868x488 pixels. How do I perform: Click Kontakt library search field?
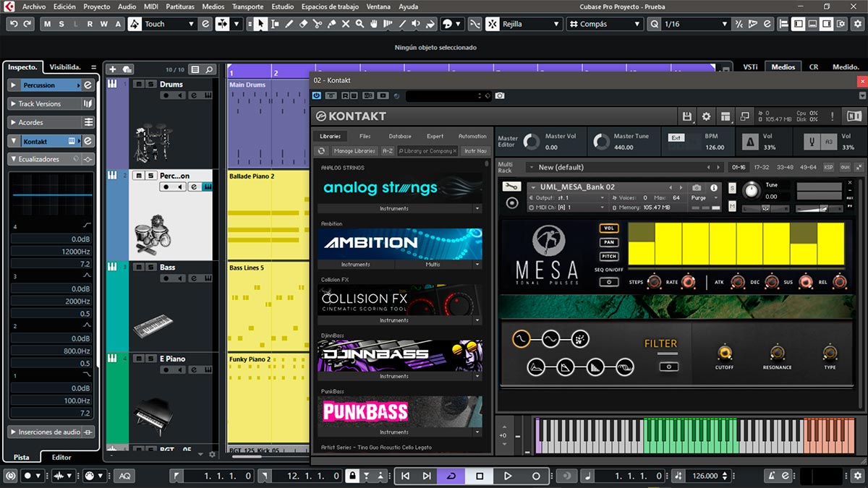(x=427, y=151)
